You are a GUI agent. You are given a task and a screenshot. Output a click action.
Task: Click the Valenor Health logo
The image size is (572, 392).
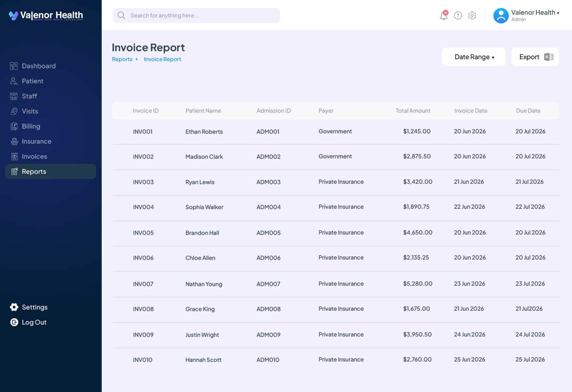[46, 15]
